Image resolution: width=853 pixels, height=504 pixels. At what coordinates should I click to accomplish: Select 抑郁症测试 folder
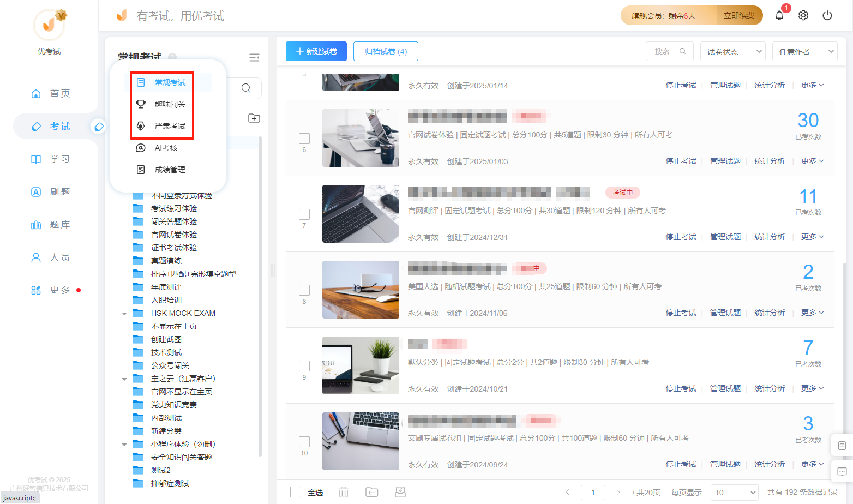tap(170, 483)
